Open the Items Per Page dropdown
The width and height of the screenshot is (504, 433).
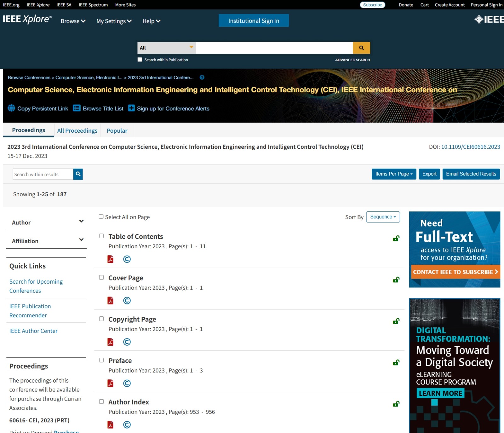point(394,174)
